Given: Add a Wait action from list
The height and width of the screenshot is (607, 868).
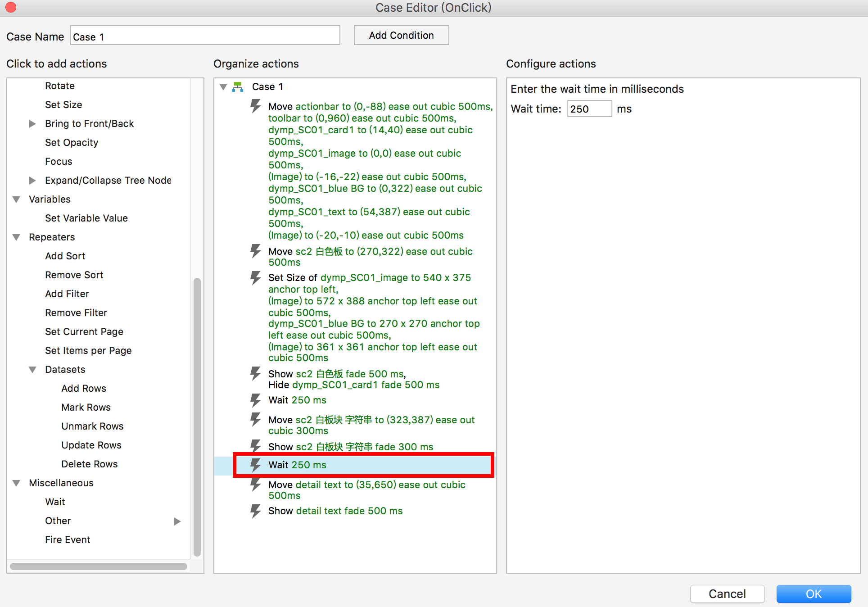Looking at the screenshot, I should pyautogui.click(x=55, y=502).
